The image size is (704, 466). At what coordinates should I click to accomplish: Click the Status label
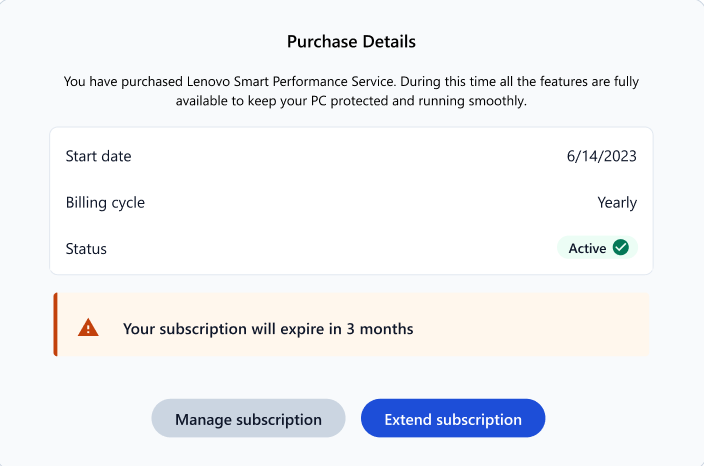click(x=86, y=249)
